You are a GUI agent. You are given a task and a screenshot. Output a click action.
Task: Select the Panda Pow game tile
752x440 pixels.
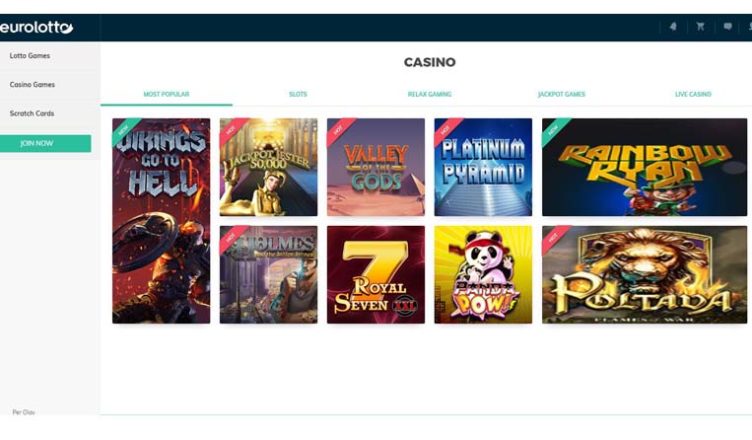(483, 274)
